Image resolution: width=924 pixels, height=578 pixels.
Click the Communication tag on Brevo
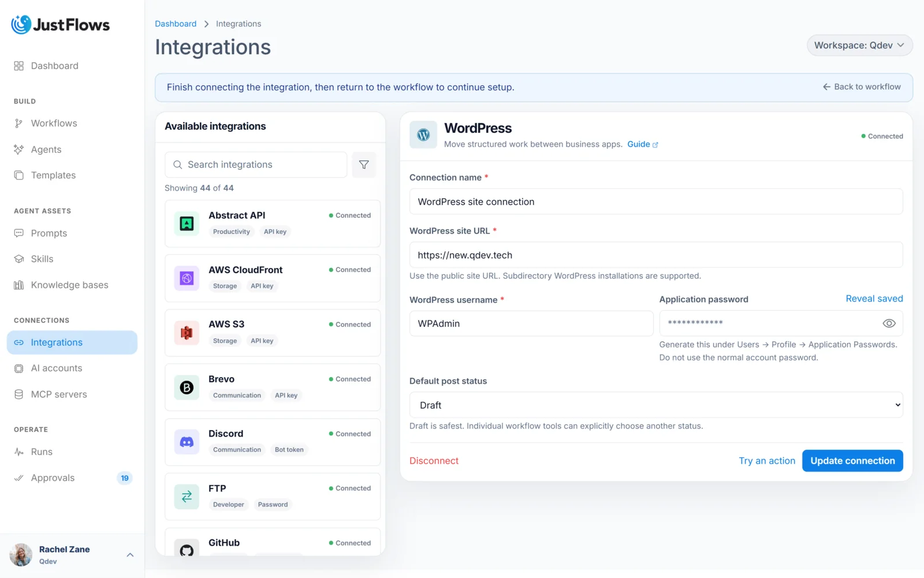[x=237, y=396]
